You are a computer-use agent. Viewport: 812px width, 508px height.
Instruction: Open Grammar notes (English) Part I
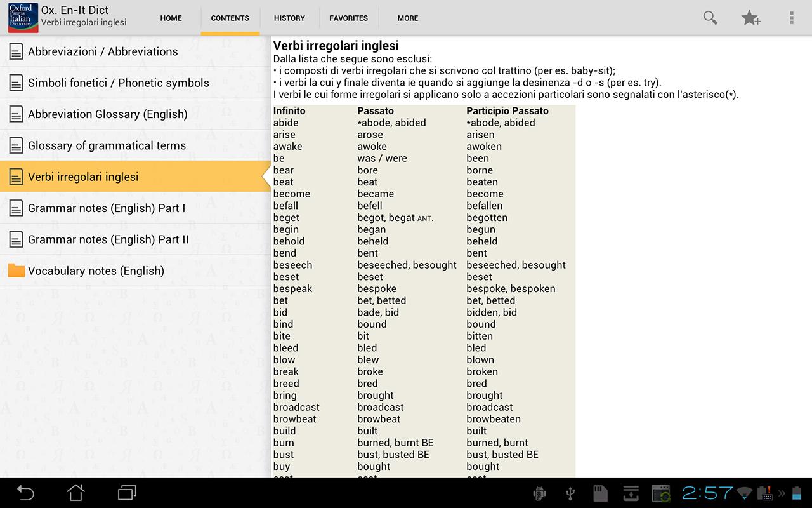135,208
